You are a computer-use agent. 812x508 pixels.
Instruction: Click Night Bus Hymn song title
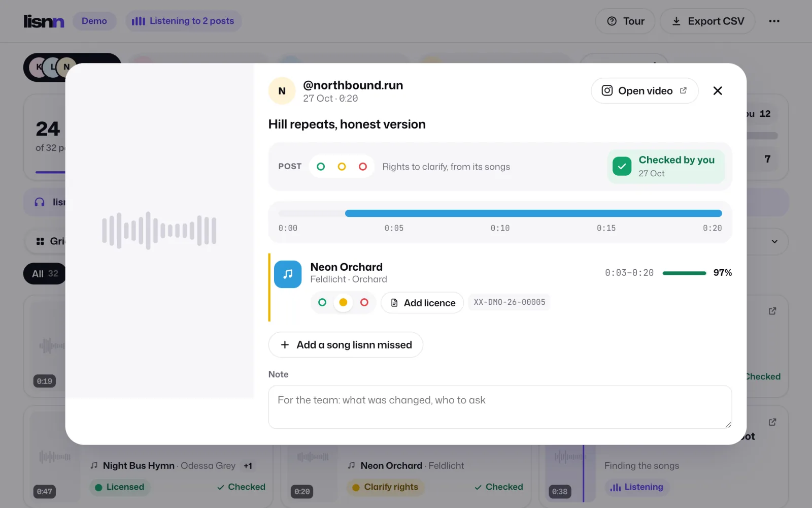pos(139,466)
